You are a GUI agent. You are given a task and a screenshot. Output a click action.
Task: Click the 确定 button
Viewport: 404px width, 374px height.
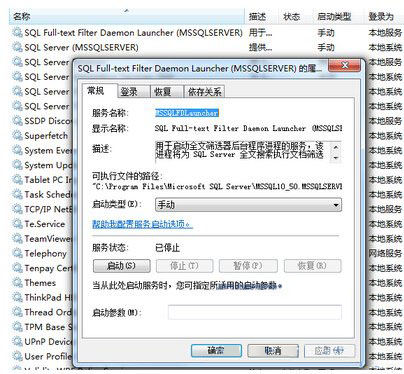[216, 351]
